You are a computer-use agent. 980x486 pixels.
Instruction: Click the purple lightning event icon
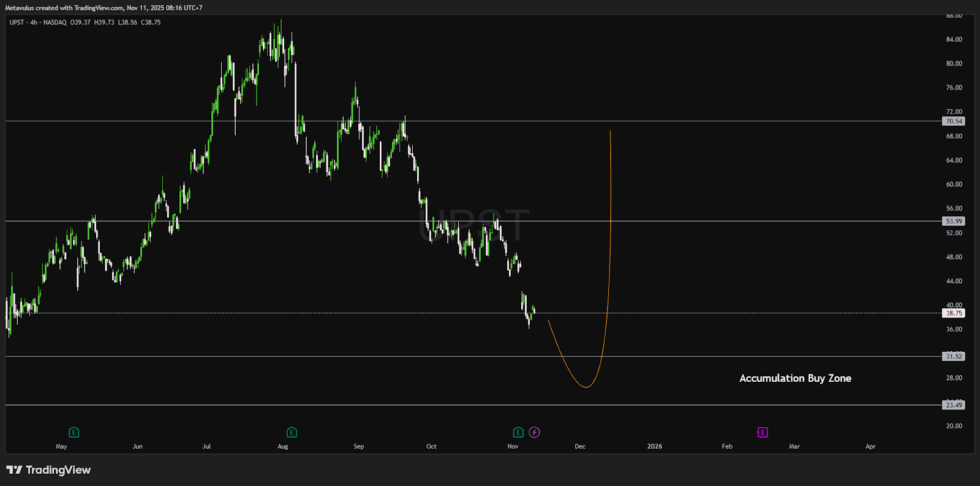click(x=534, y=432)
